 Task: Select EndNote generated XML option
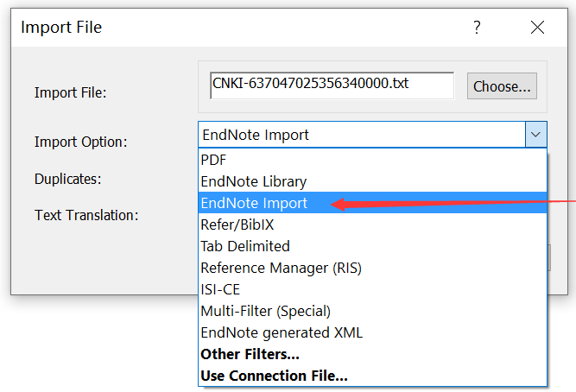click(x=282, y=332)
